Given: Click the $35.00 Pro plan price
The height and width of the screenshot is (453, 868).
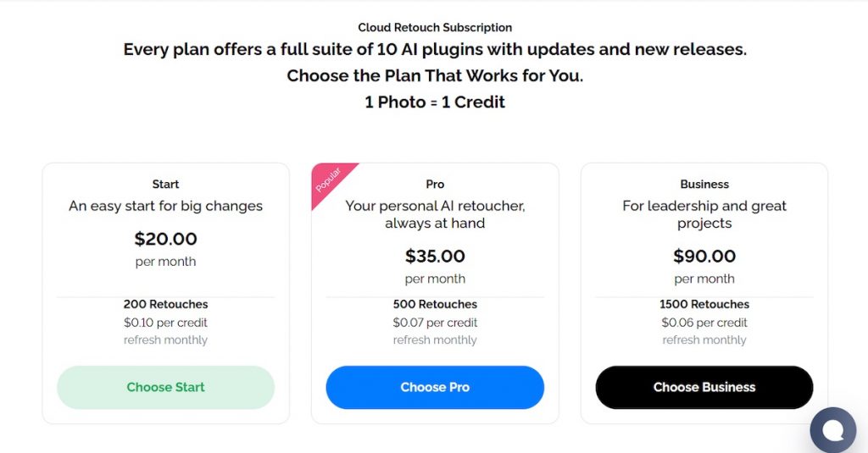Looking at the screenshot, I should 435,256.
